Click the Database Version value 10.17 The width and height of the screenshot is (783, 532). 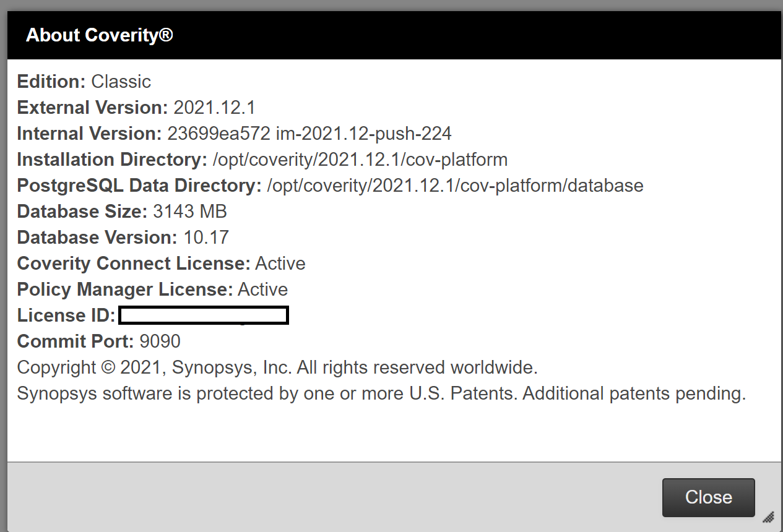click(206, 238)
